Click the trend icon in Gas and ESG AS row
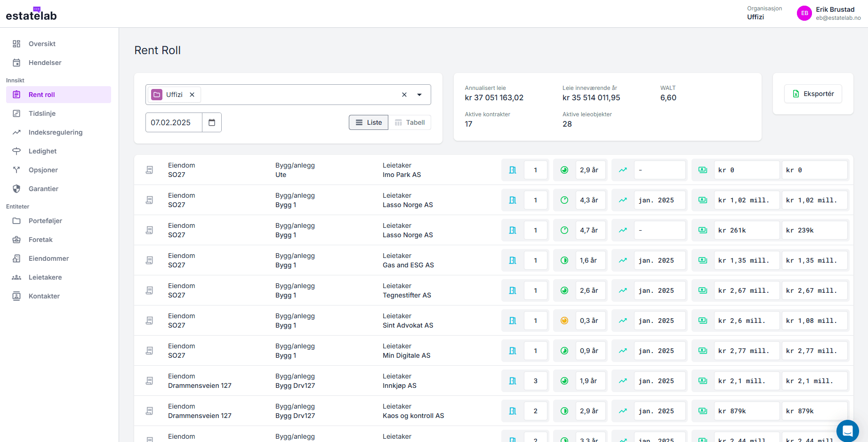This screenshot has height=442, width=868. pos(623,260)
